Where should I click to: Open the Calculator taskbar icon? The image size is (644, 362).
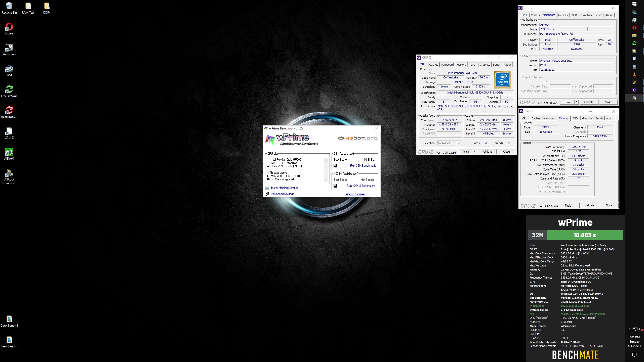(x=634, y=67)
